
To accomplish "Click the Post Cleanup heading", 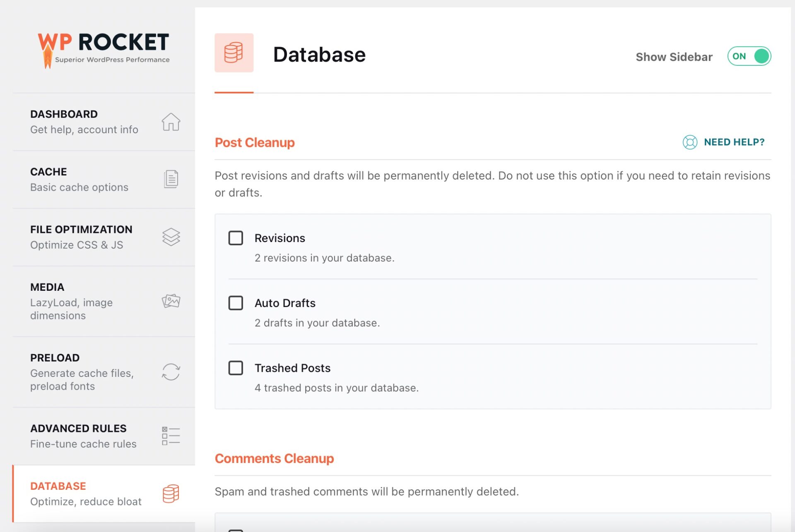I will [254, 142].
